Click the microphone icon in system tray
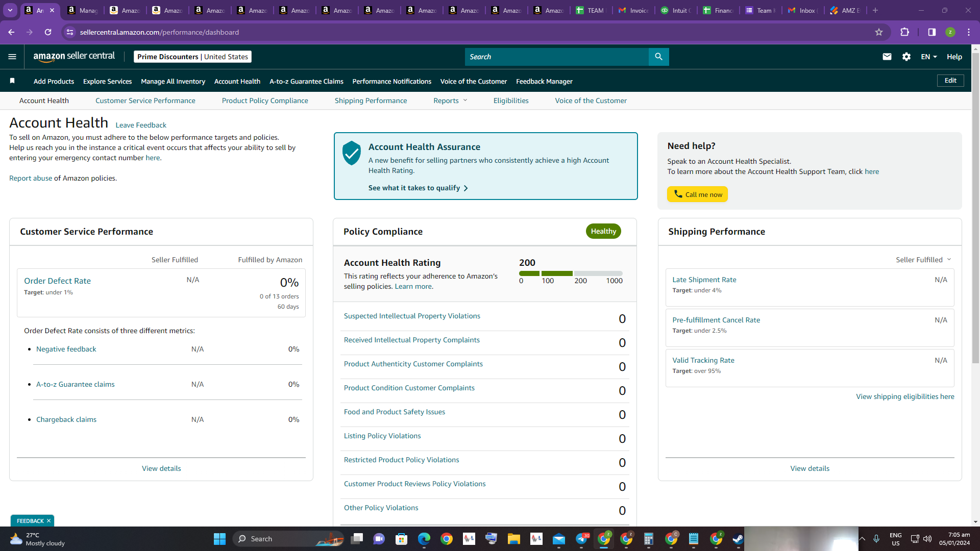980x551 pixels. click(x=876, y=539)
